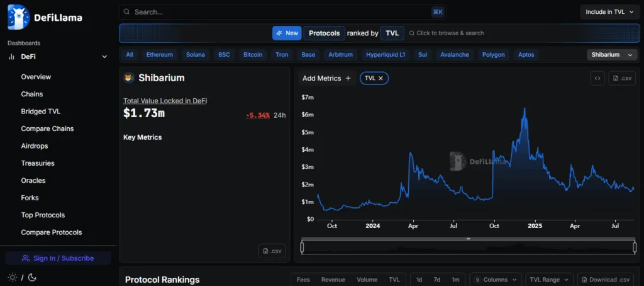Open the TVL Range dropdown

550,280
